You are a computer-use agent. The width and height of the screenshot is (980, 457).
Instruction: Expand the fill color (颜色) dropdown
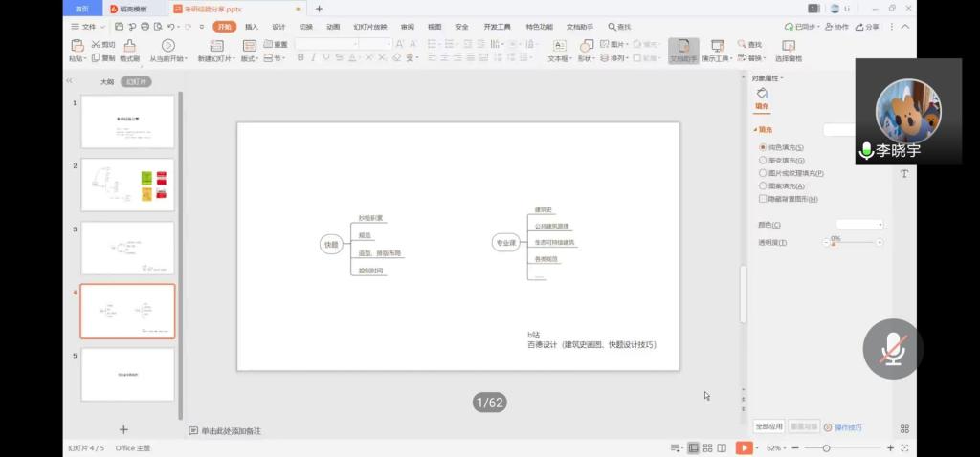pyautogui.click(x=859, y=225)
